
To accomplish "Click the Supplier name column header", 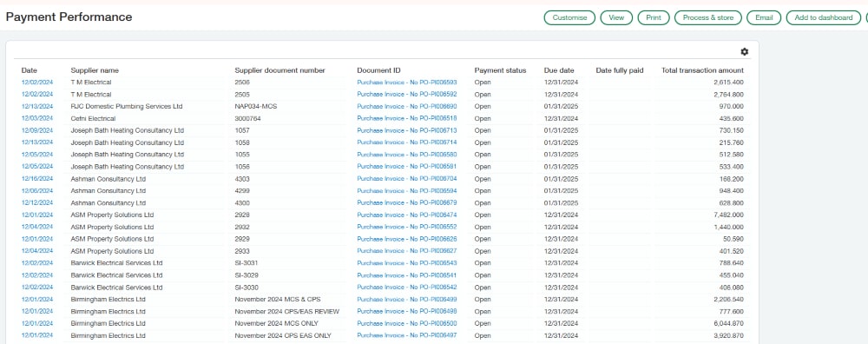I will 95,70.
